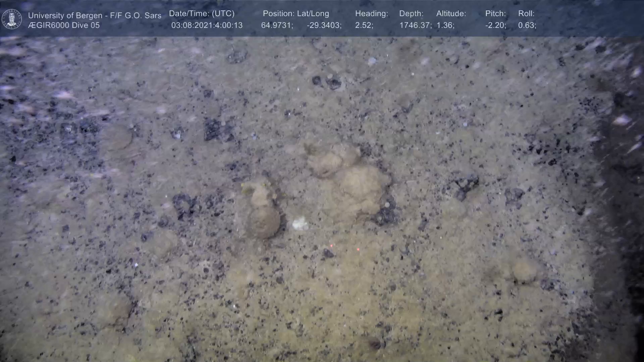Select the depth value 1746.37

[x=415, y=25]
